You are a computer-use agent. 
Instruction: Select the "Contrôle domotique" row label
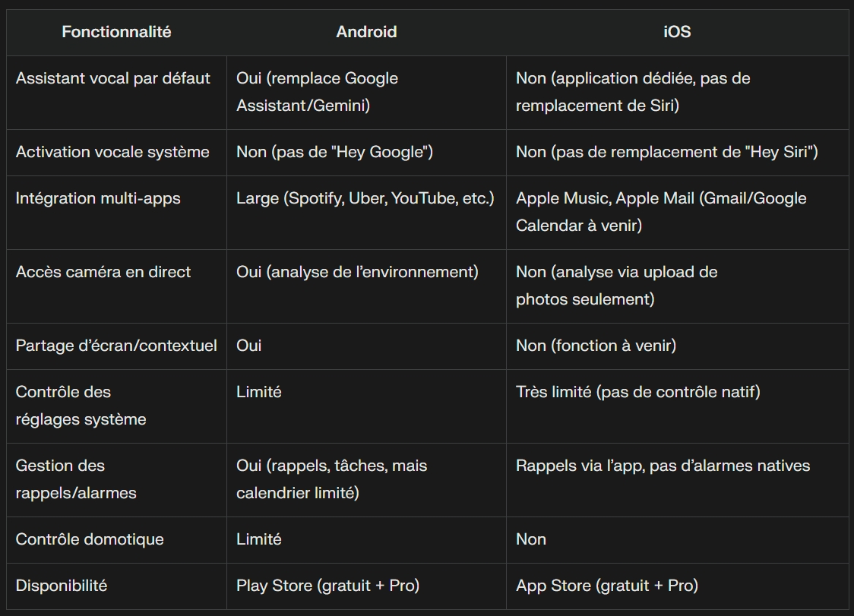pyautogui.click(x=90, y=539)
